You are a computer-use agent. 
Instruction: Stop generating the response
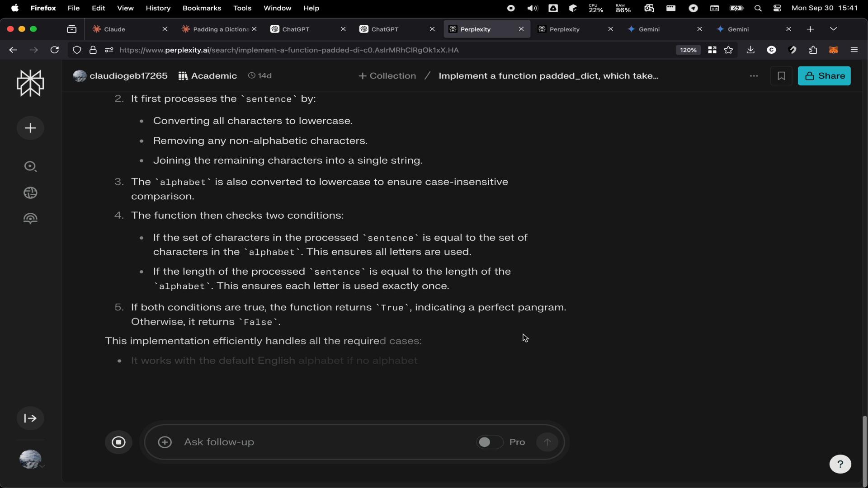[x=119, y=442]
